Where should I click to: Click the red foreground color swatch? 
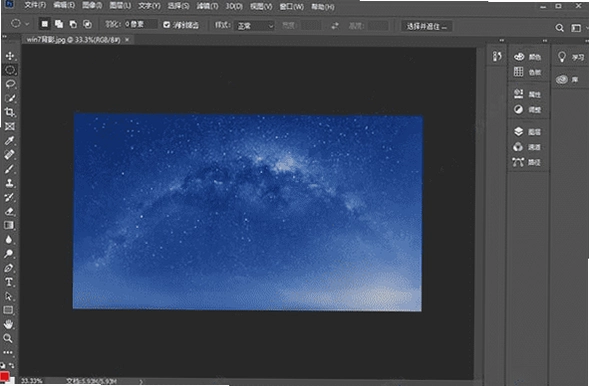point(4,377)
